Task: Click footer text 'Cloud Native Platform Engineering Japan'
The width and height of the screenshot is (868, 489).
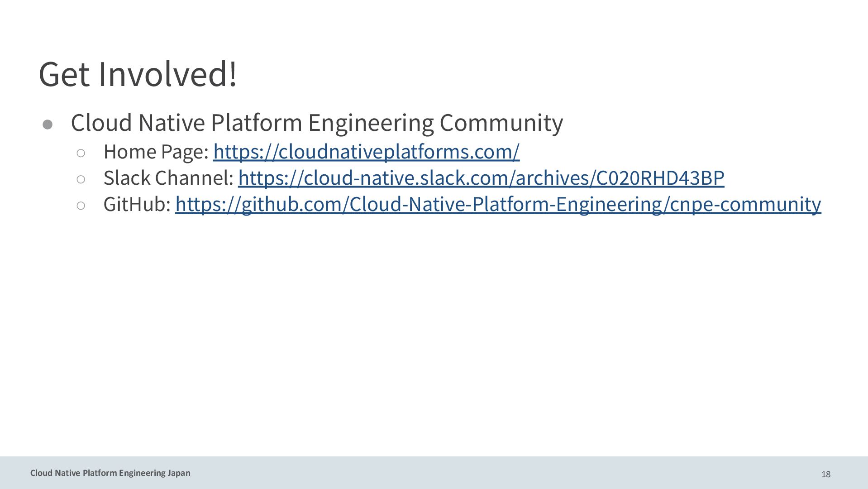Action: tap(110, 473)
